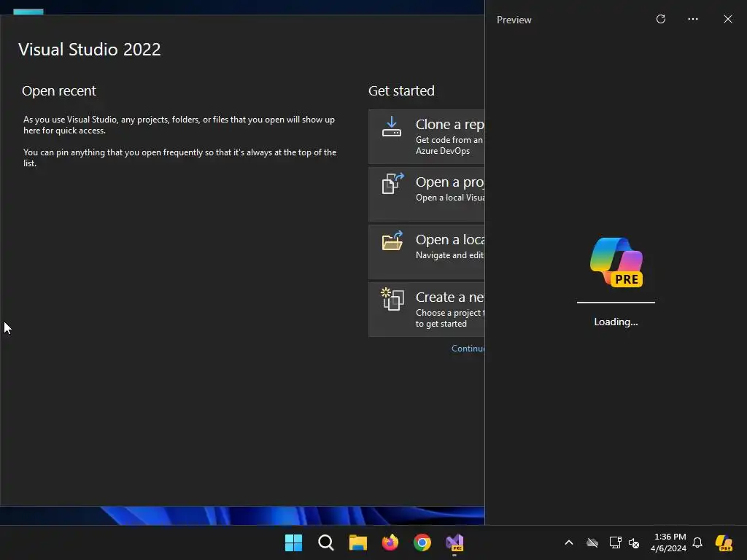
Task: Click the Open a project document icon
Action: pos(392,183)
